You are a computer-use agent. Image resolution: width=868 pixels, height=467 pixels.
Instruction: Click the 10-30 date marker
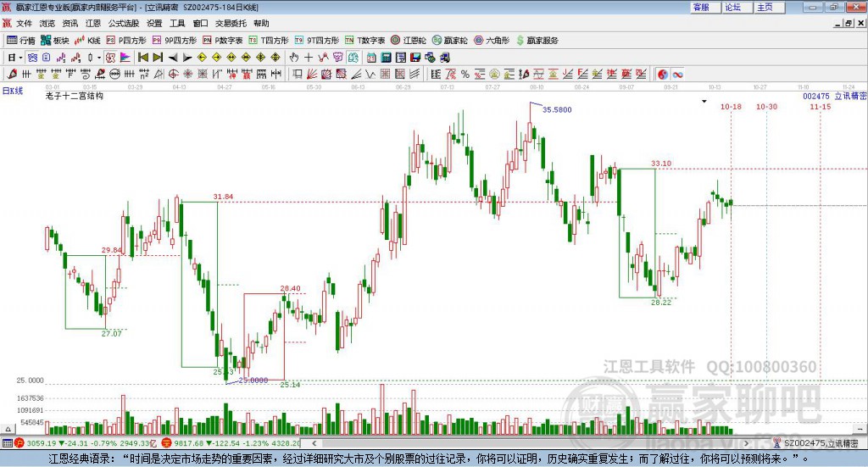click(766, 107)
